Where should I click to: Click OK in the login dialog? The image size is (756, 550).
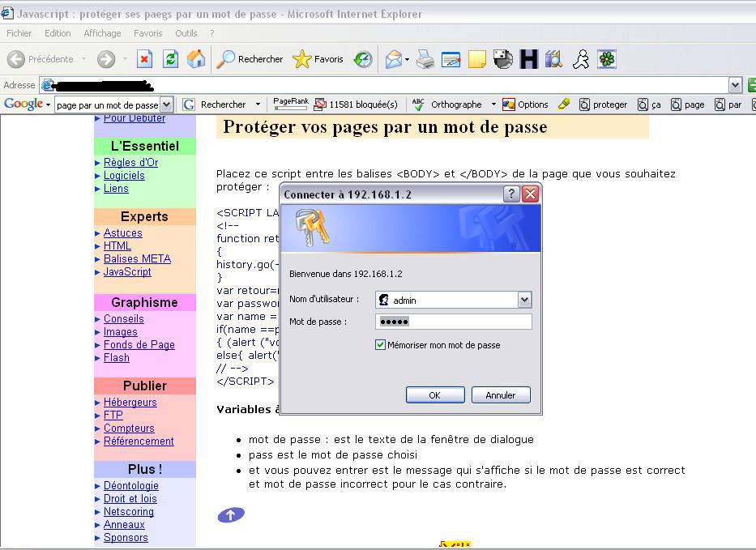[x=435, y=394]
